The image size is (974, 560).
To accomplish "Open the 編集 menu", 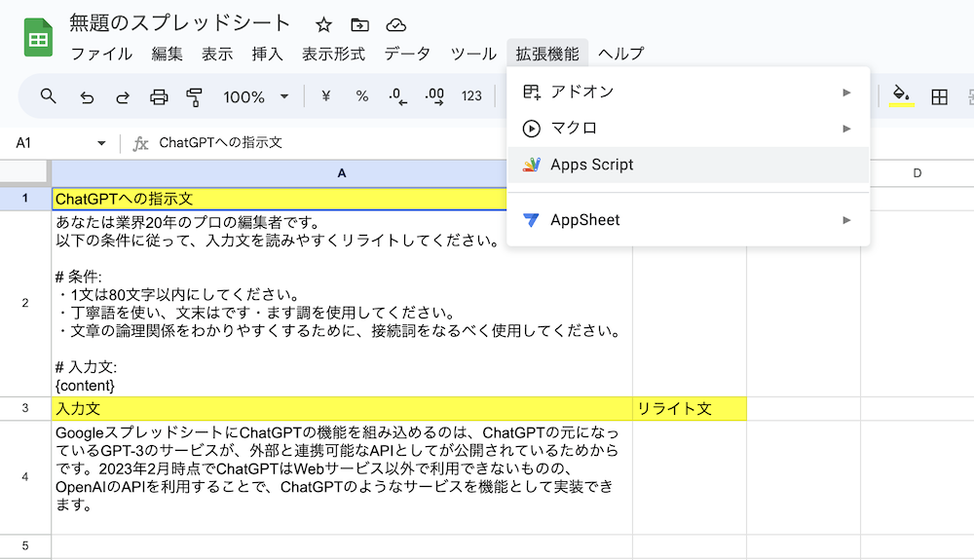I will tap(168, 54).
